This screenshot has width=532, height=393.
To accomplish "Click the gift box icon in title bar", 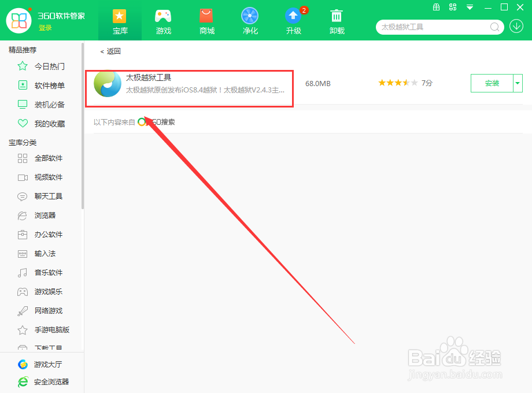I will (437, 7).
